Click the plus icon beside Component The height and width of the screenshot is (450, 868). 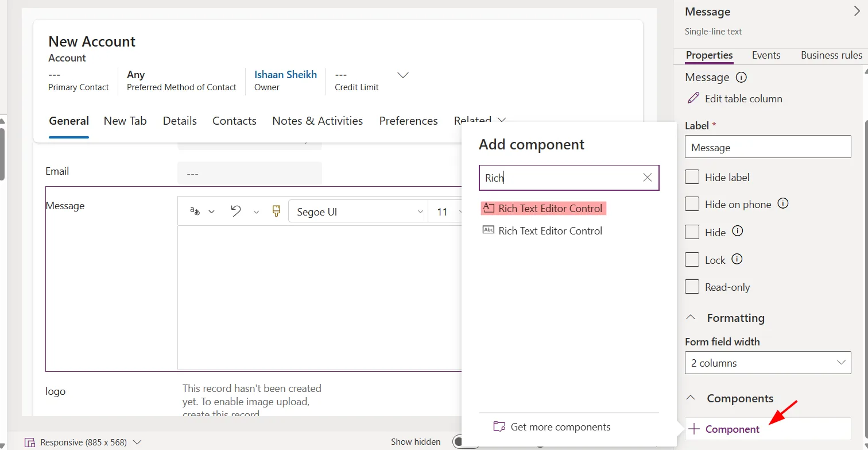[x=695, y=429]
